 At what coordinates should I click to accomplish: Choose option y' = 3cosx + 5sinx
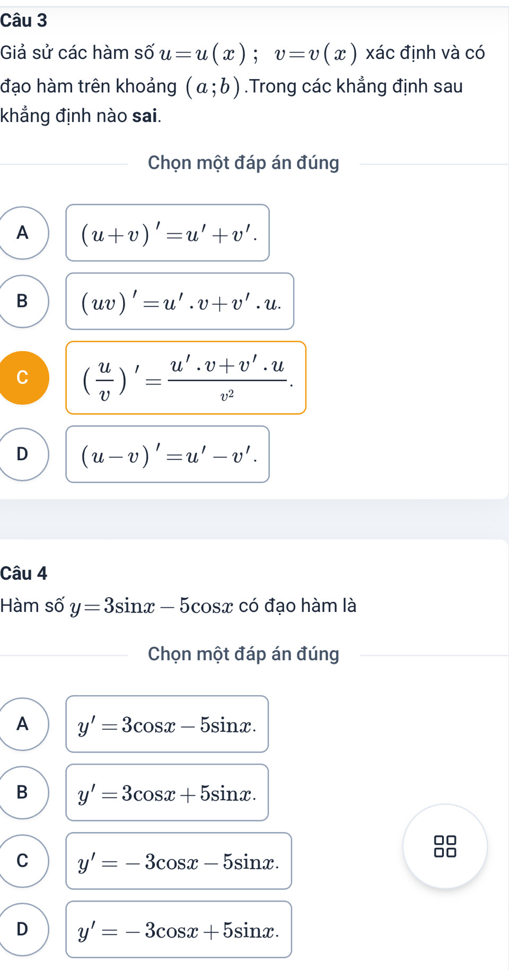[x=167, y=792]
